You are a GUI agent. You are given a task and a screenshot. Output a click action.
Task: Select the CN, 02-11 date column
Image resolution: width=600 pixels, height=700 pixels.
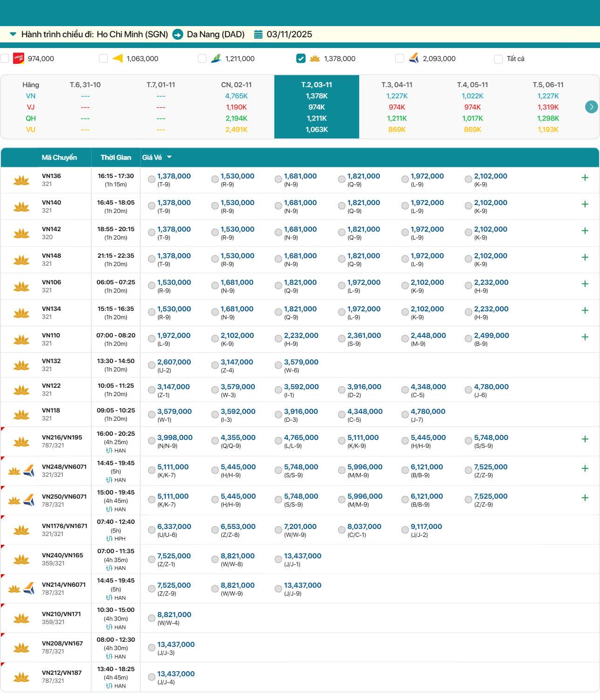[x=236, y=107]
